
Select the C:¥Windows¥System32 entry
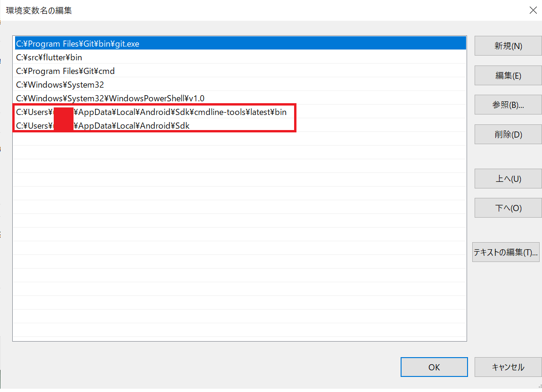click(240, 84)
